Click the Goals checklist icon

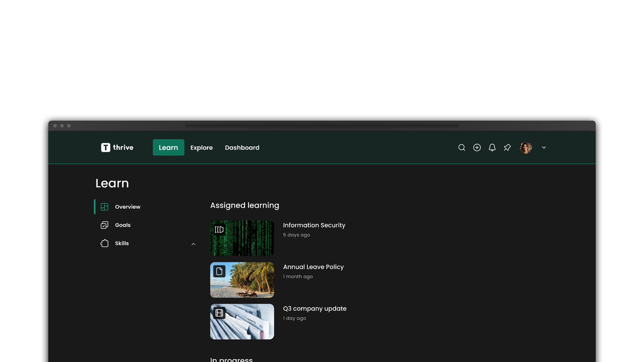tap(104, 225)
